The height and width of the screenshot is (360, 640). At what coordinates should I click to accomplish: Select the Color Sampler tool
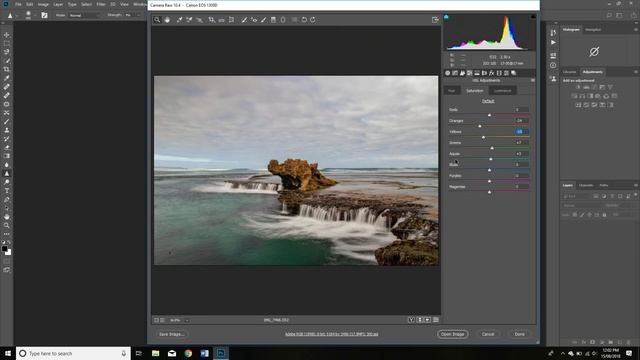click(x=189, y=20)
